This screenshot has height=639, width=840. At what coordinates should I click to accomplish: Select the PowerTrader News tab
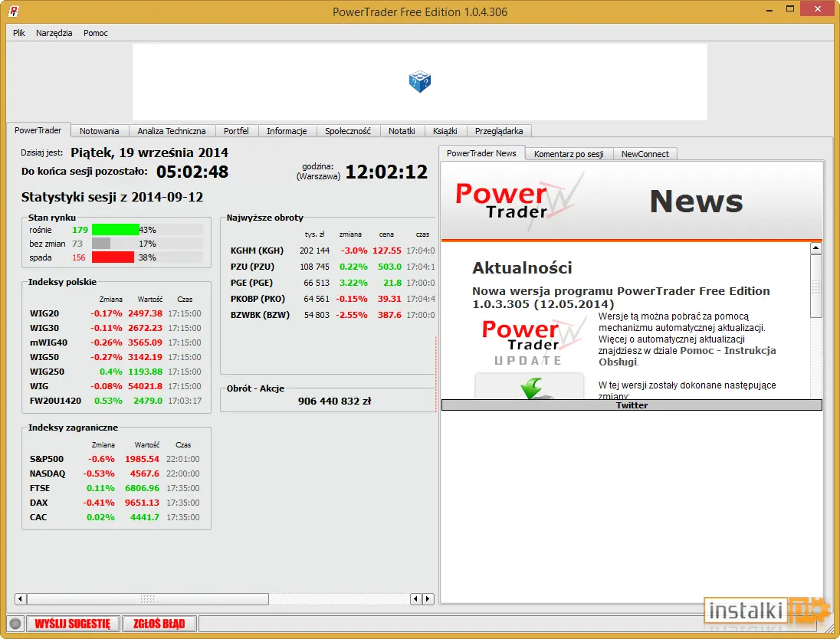(481, 153)
